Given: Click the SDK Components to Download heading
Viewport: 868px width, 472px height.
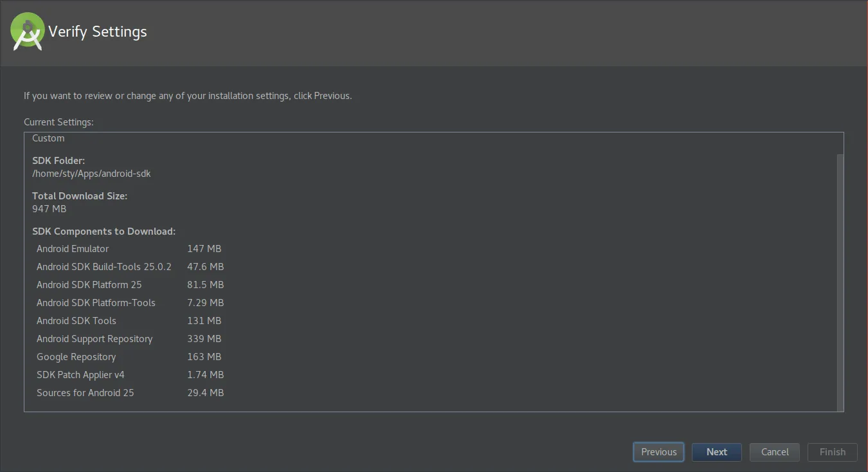Looking at the screenshot, I should tap(104, 231).
